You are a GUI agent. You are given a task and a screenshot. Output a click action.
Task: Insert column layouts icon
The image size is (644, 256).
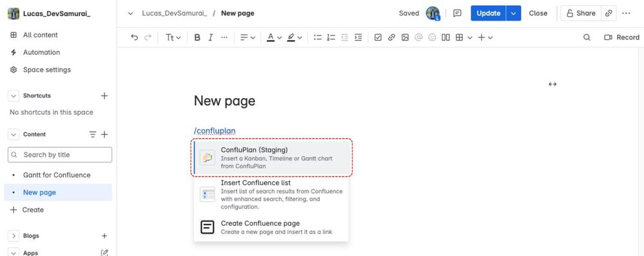445,37
